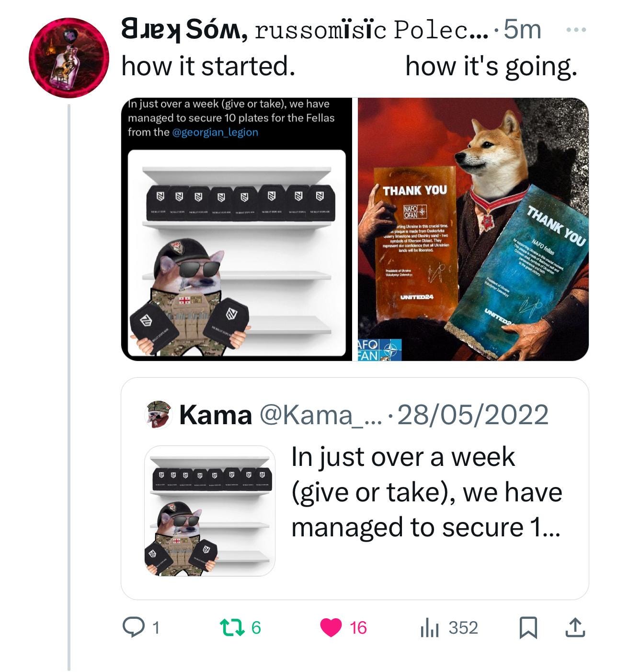View tweet analytics bar chart icon
618x672 pixels.
(429, 627)
